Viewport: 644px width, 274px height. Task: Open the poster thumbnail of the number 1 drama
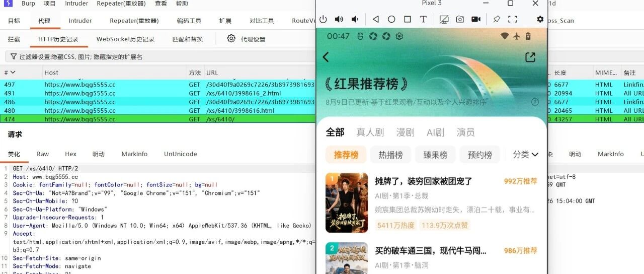[347, 202]
